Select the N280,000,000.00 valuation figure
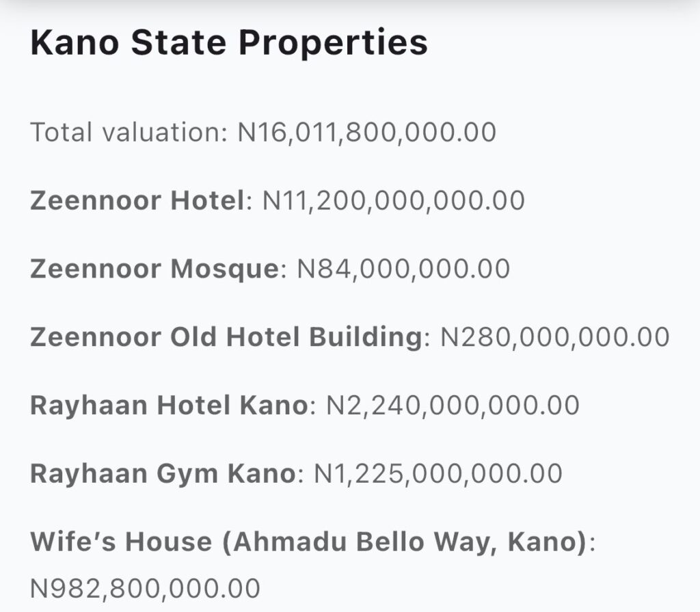 554,337
